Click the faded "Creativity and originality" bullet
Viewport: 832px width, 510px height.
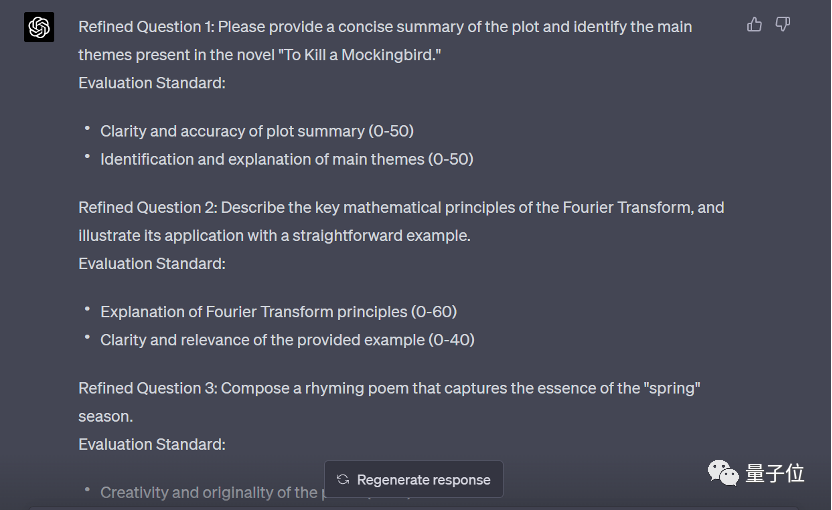point(209,492)
